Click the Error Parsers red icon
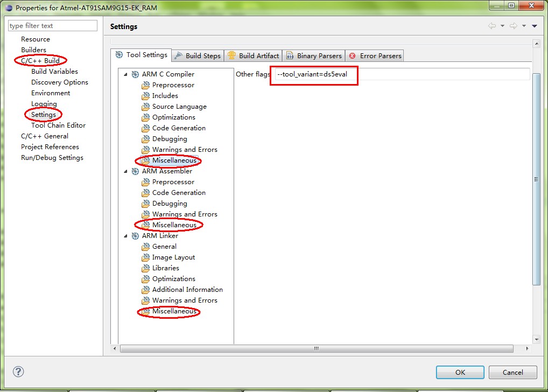Image resolution: width=548 pixels, height=392 pixels. [352, 56]
